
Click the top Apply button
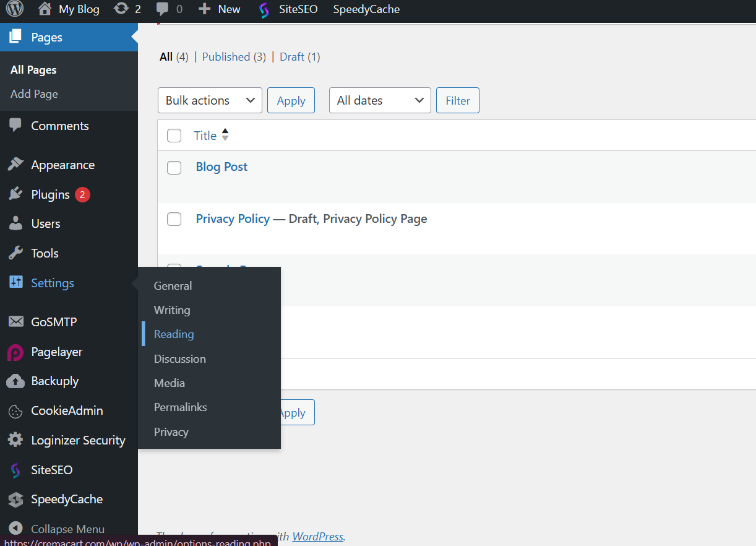291,100
